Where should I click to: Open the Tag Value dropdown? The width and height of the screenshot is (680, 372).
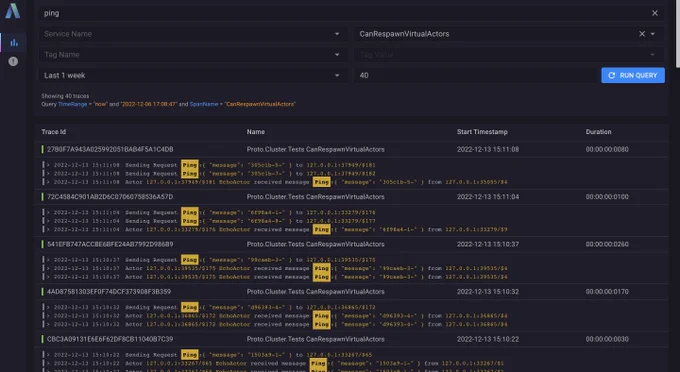click(x=509, y=55)
